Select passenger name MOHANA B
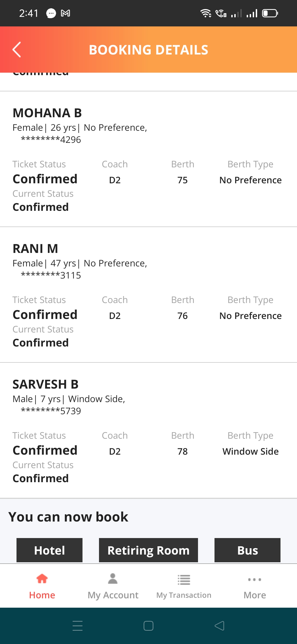Viewport: 297px width, 644px height. (47, 113)
